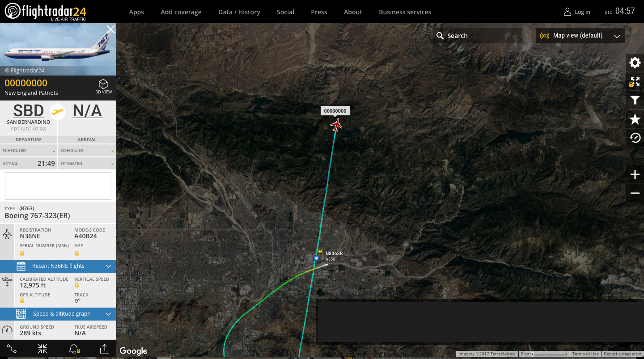This screenshot has height=359, width=644.
Task: Click the Log in link
Action: 577,12
